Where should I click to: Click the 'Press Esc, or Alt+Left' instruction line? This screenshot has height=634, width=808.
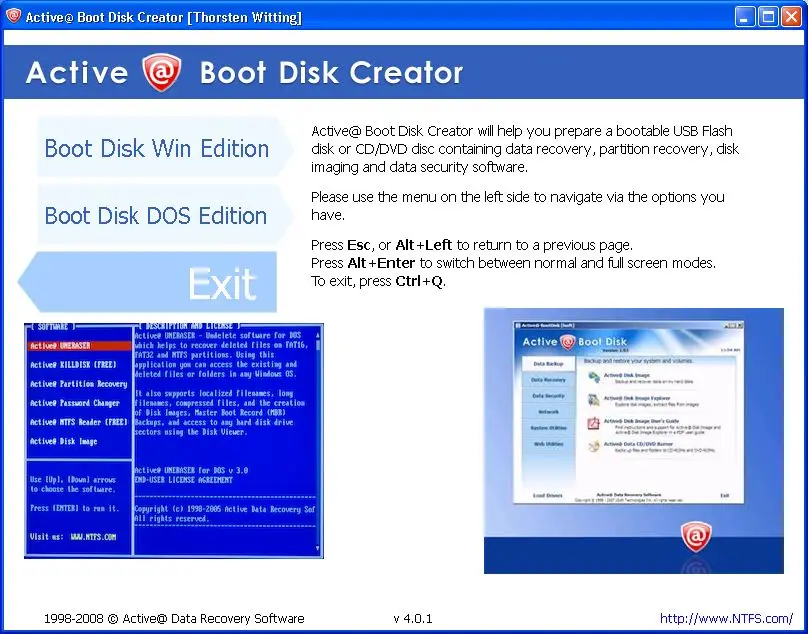click(472, 245)
